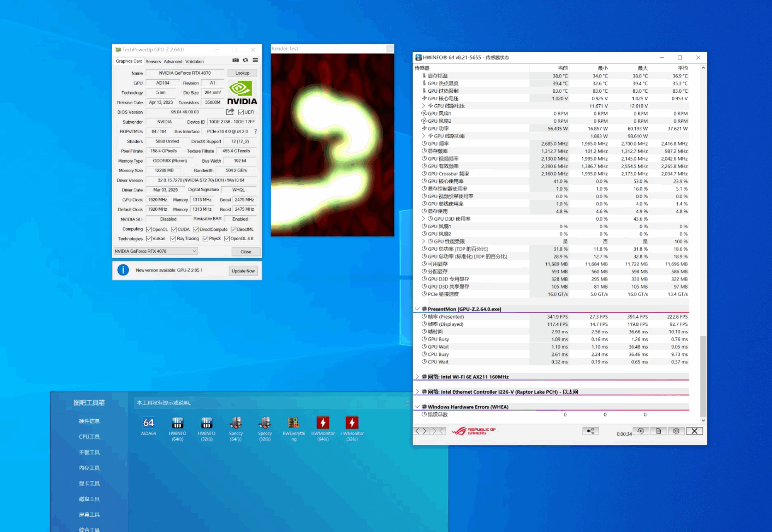Open HWiNFO sensor settings gear icon
Viewport: 772px width, 532px height.
(676, 431)
